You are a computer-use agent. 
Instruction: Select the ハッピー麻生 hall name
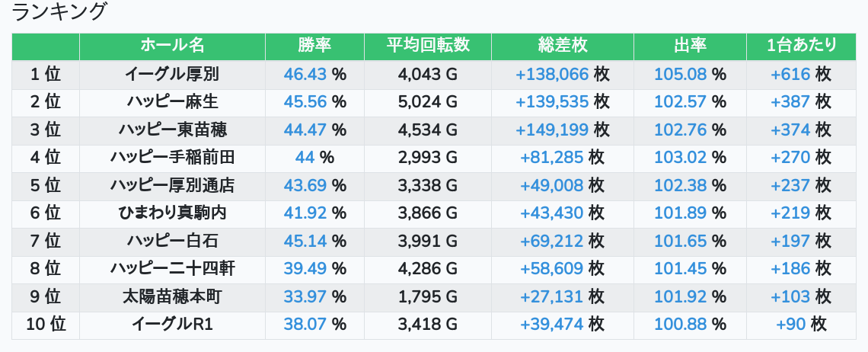click(172, 102)
